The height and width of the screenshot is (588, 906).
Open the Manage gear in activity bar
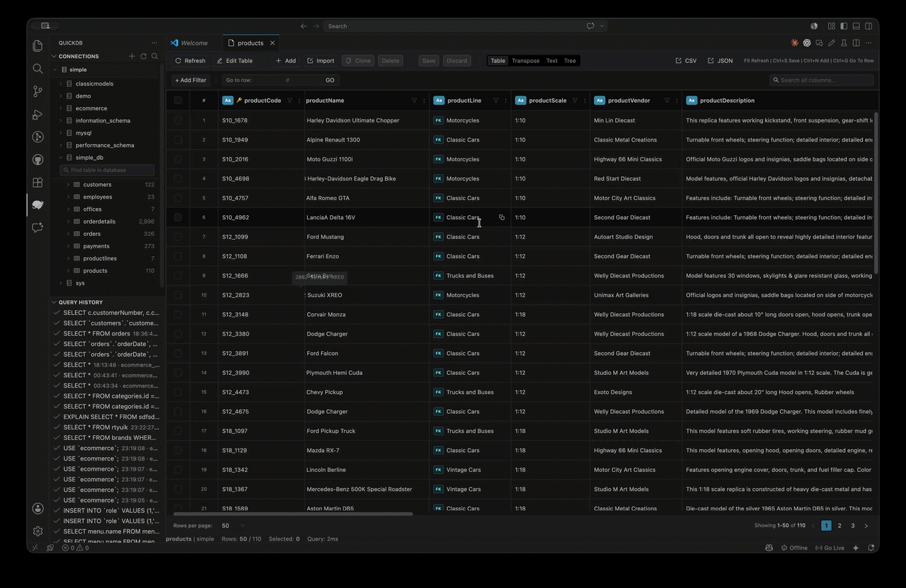pyautogui.click(x=38, y=531)
